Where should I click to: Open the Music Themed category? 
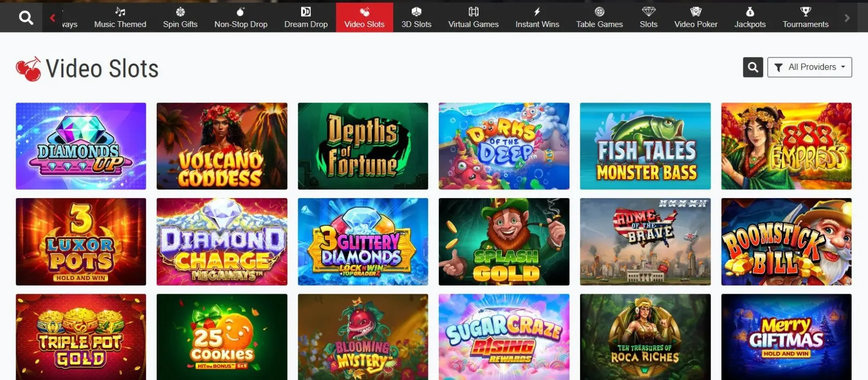point(120,18)
